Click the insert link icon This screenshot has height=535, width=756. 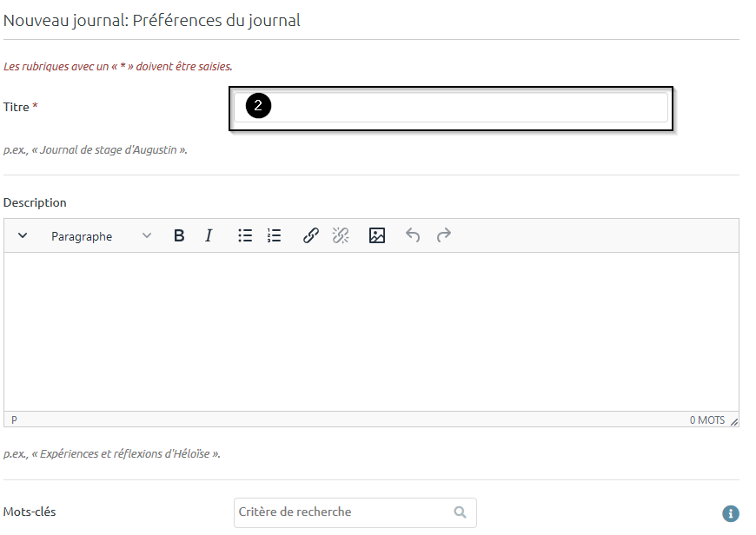(310, 235)
